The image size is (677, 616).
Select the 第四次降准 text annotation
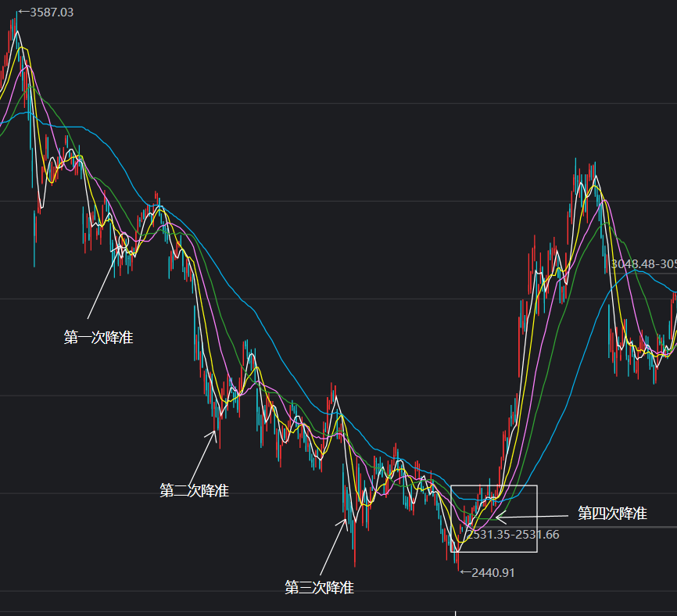click(612, 514)
